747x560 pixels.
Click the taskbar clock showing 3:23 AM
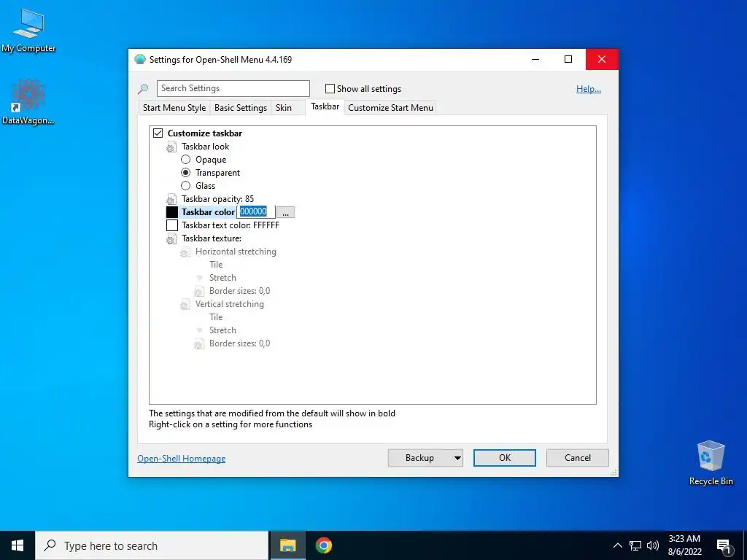[684, 545]
